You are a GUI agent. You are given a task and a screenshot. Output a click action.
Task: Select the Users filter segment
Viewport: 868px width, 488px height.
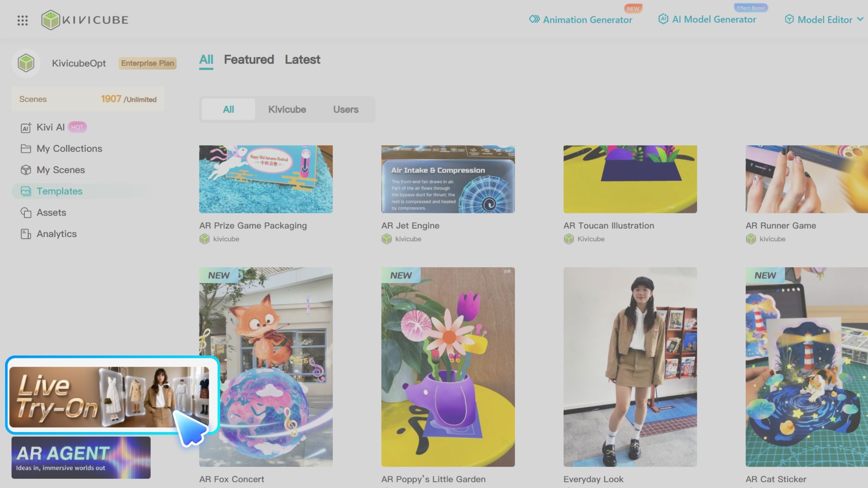coord(346,109)
